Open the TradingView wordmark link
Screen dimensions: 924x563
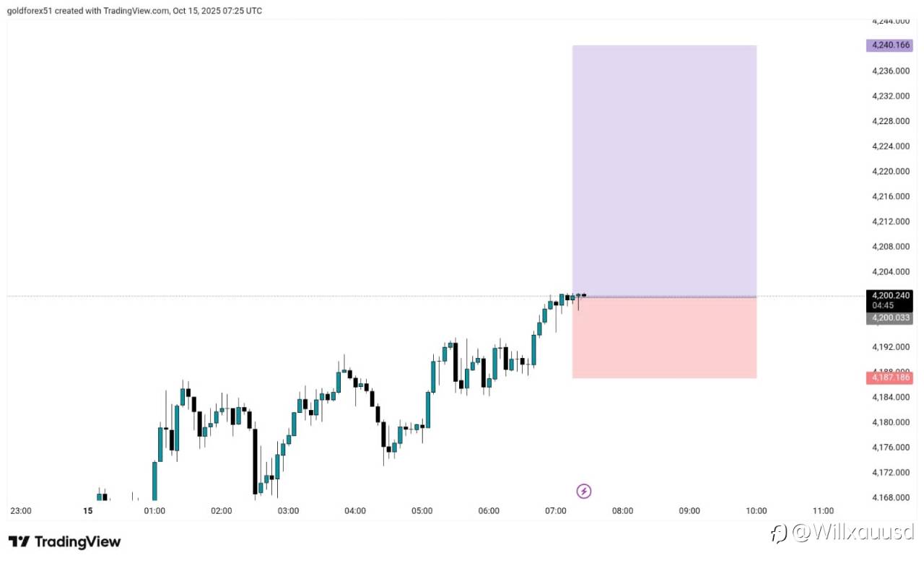tap(78, 542)
